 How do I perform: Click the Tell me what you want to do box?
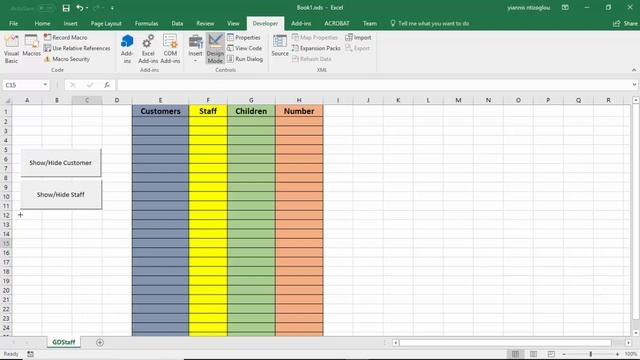430,24
